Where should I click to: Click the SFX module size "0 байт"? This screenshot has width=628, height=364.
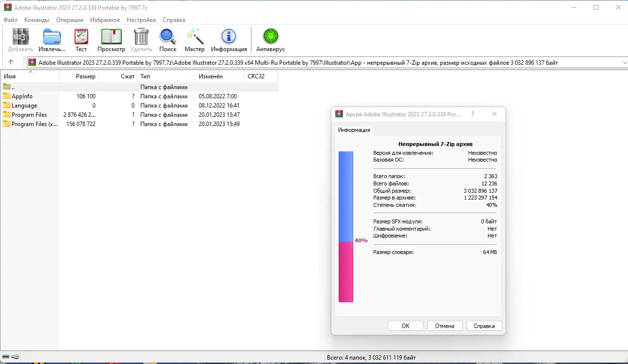(489, 221)
